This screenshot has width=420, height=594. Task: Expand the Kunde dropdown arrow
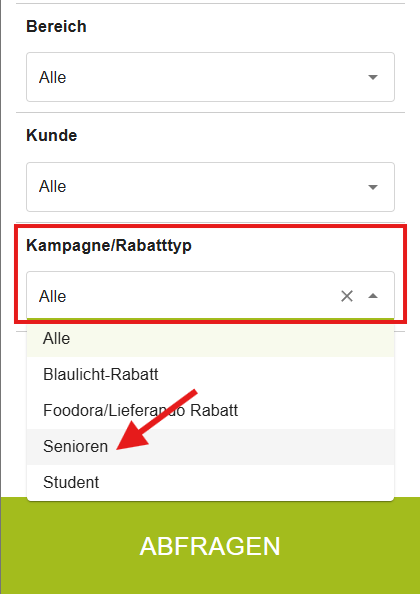(373, 187)
